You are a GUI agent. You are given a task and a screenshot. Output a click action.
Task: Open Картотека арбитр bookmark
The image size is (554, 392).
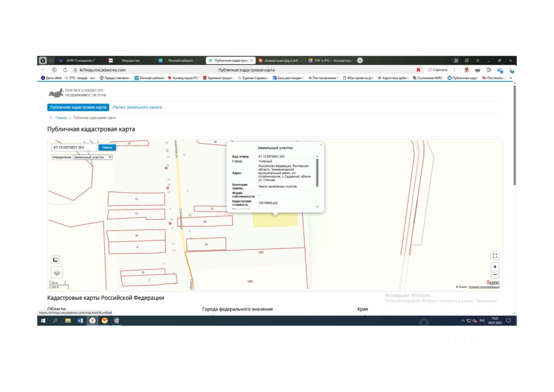pos(393,78)
